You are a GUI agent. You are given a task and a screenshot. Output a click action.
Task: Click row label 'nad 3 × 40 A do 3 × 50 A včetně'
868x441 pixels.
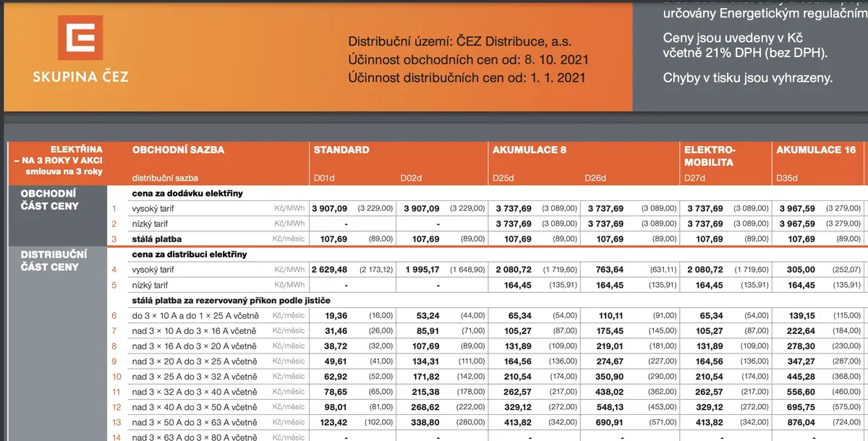tap(195, 407)
